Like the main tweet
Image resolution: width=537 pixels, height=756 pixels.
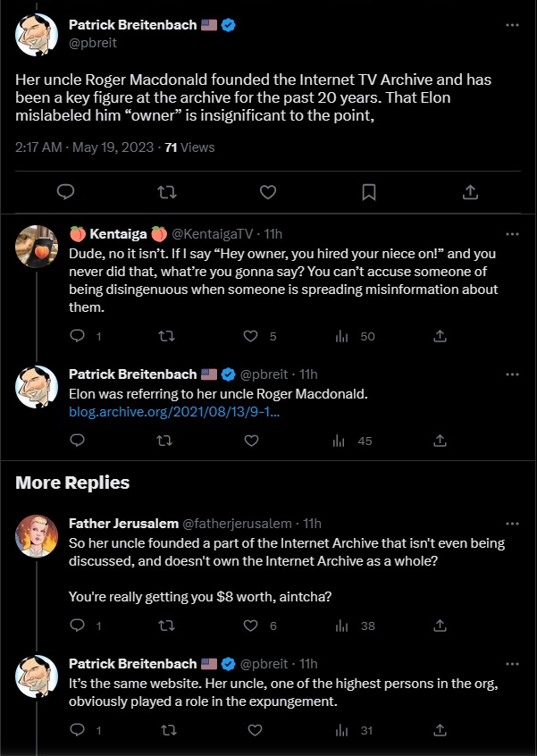(268, 192)
